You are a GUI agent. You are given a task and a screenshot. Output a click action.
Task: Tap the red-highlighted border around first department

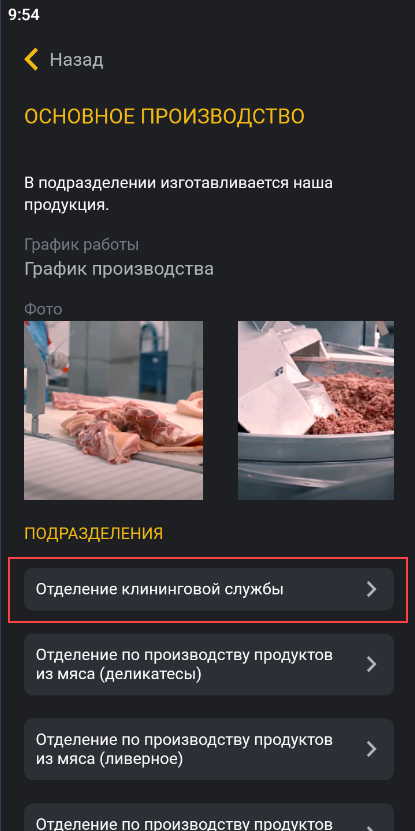click(x=208, y=589)
